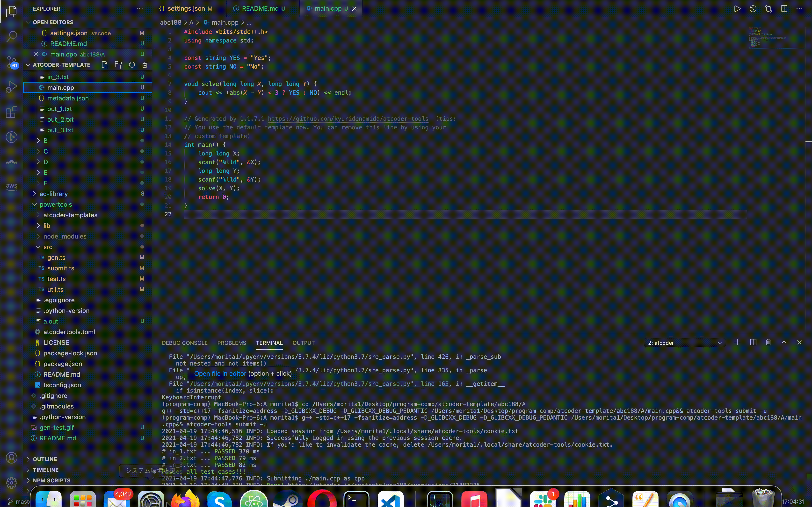Viewport: 812px width, 507px height.
Task: Switch to the PROBLEMS panel tab
Action: point(232,343)
